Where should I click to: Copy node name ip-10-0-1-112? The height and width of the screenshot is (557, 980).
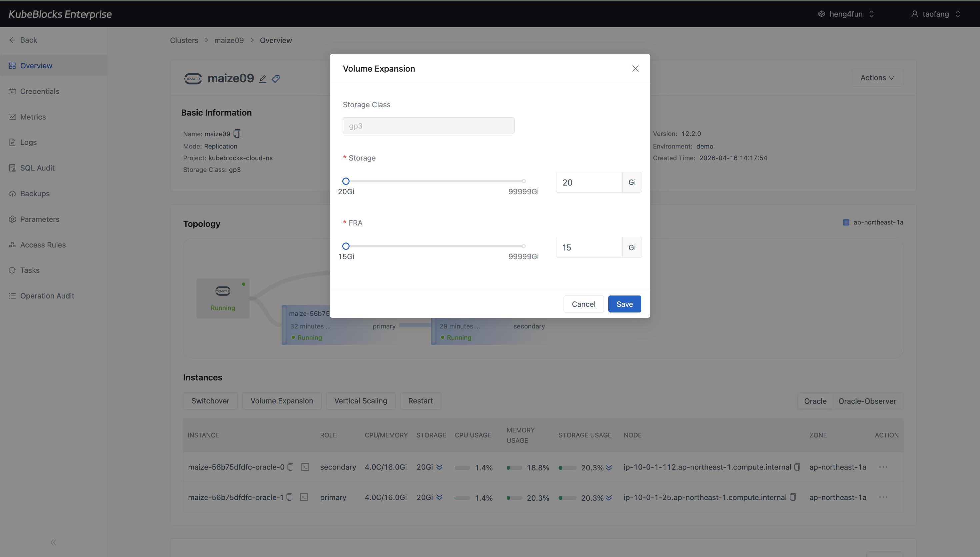point(797,467)
